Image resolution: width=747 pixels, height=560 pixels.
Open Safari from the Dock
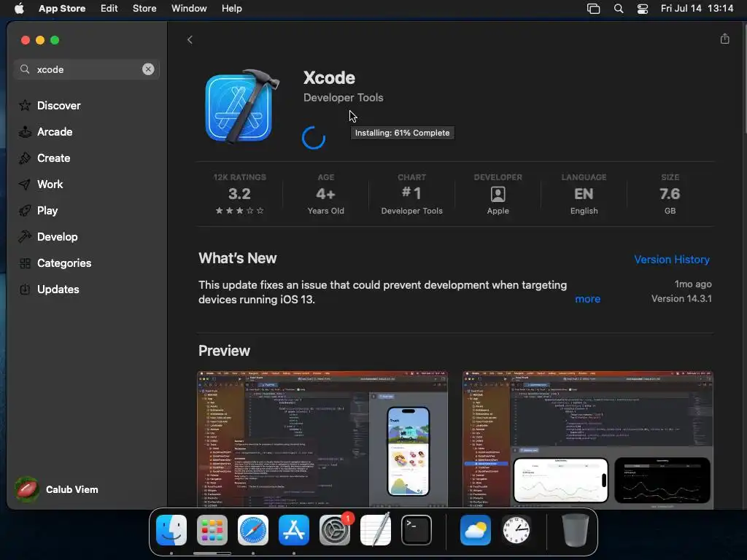click(x=253, y=530)
